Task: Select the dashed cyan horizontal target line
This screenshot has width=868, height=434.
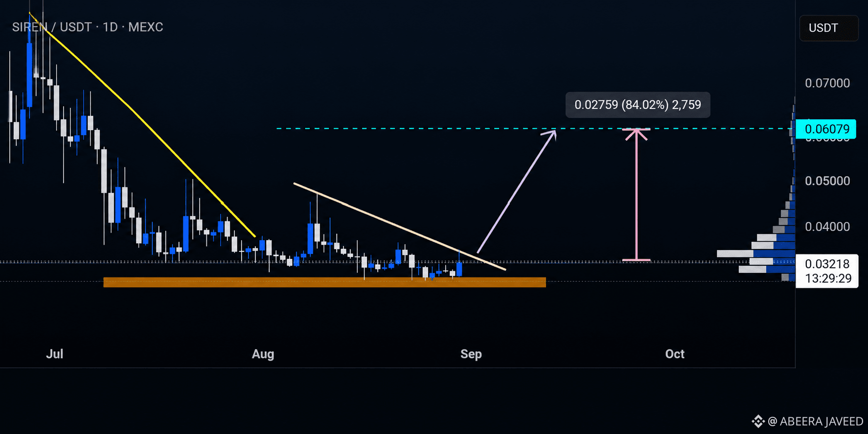Action: (533, 129)
